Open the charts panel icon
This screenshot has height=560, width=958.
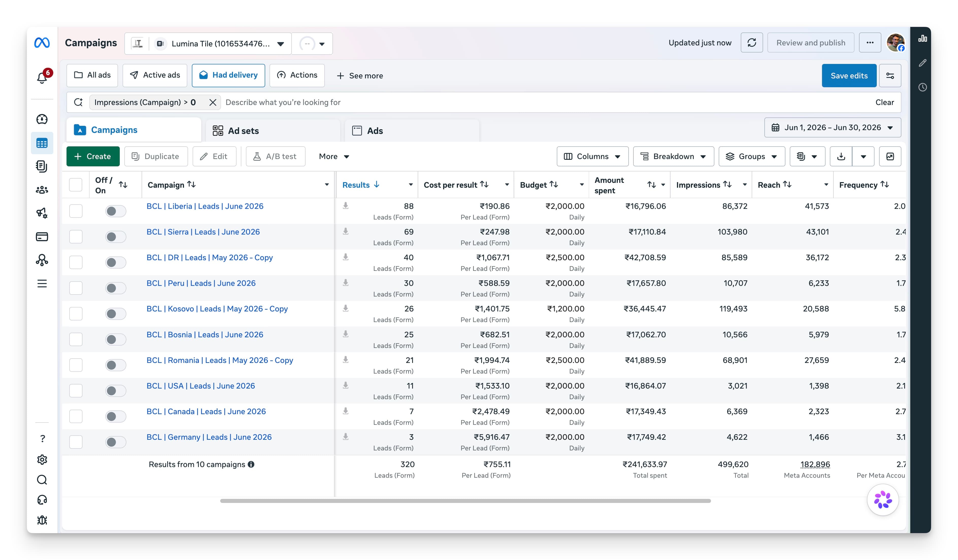coord(922,39)
